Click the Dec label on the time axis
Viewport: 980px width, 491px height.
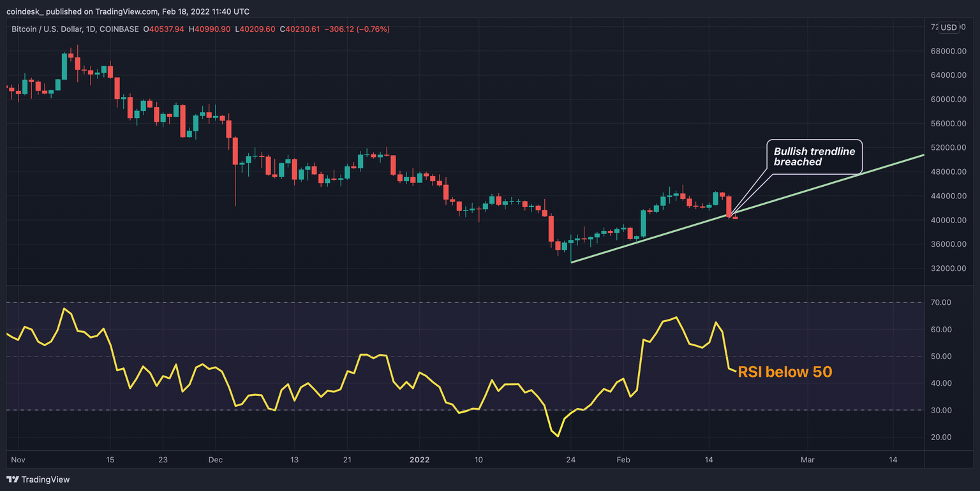pos(216,460)
